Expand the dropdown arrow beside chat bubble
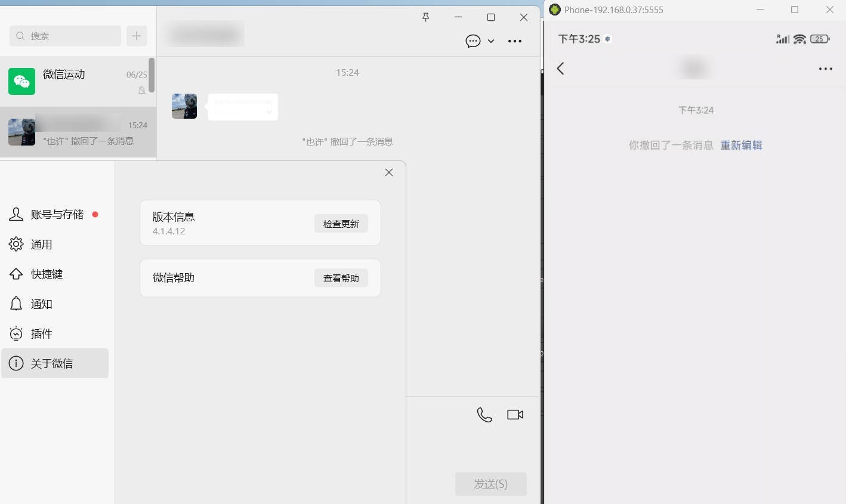Viewport: 846px width, 504px height. [491, 41]
